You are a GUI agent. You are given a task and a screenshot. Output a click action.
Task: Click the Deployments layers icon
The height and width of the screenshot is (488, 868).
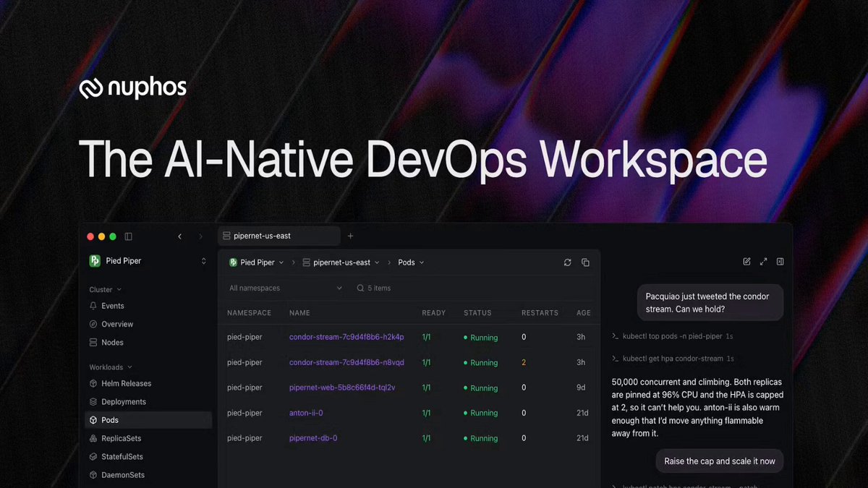(x=93, y=401)
